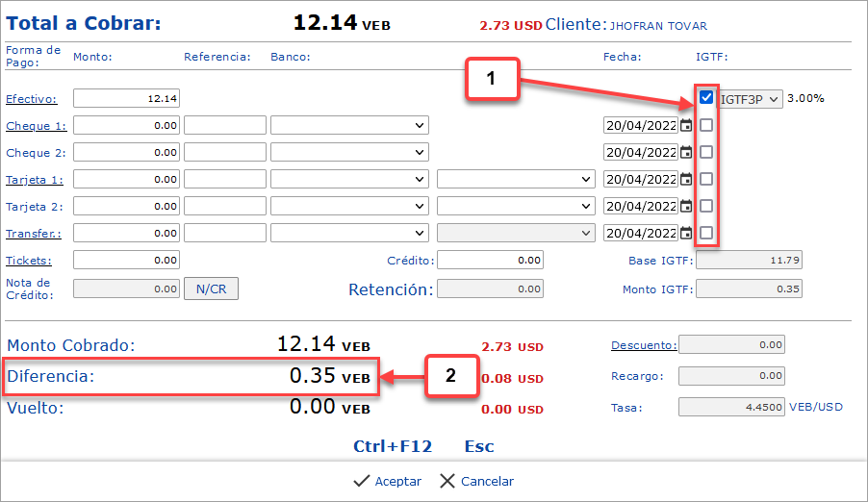The height and width of the screenshot is (502, 868).
Task: Focus the Cheque 2 reference field
Action: (225, 152)
